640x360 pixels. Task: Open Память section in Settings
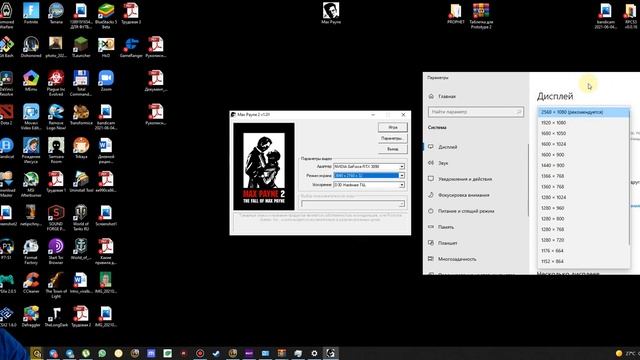click(476, 227)
